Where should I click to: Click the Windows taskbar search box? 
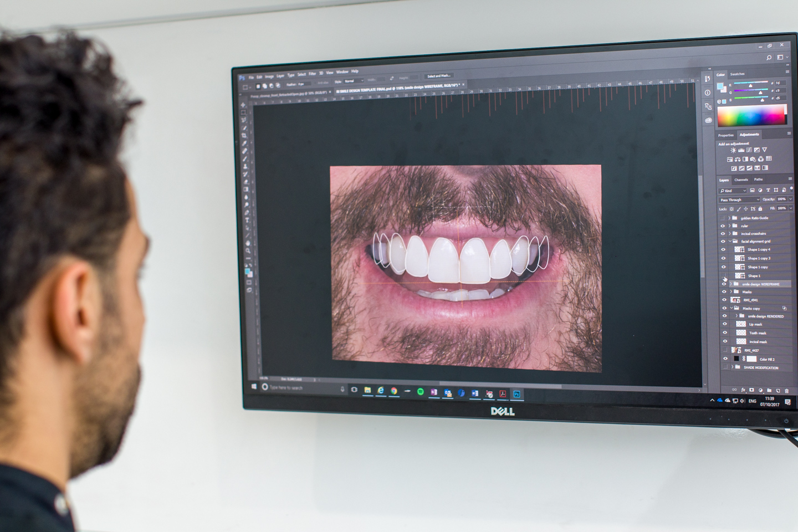[x=303, y=387]
